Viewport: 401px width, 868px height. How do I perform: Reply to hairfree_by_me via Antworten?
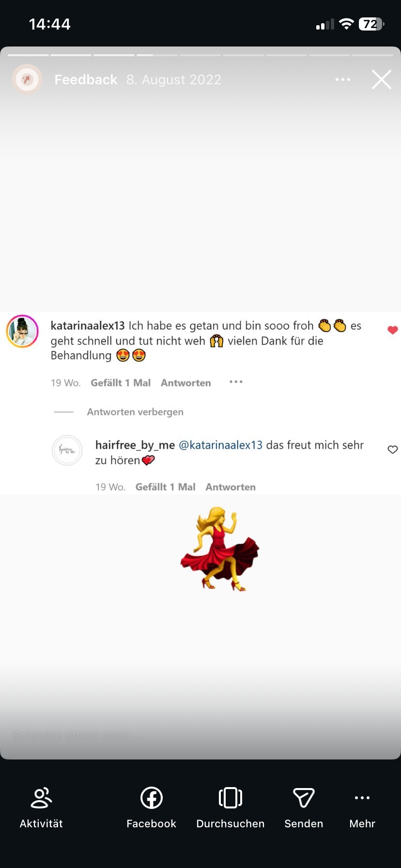(231, 487)
